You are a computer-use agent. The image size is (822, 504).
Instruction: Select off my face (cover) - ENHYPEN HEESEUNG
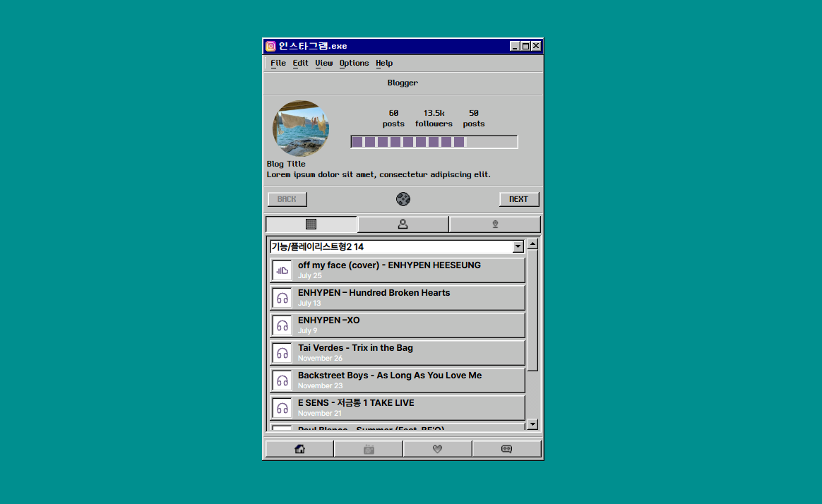(x=398, y=270)
